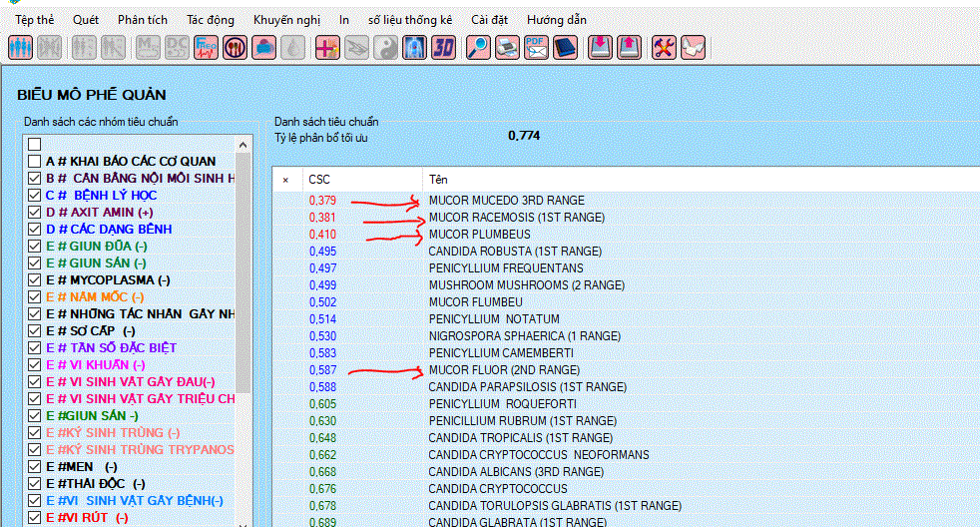
Task: Click the Freq frequency toolbar icon
Action: click(x=207, y=47)
